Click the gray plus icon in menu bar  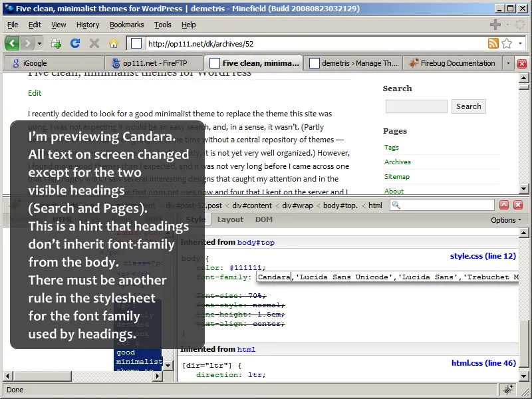[x=495, y=25]
